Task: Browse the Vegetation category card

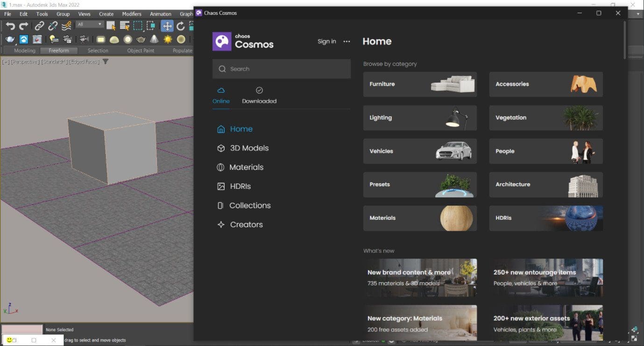Action: pos(546,118)
